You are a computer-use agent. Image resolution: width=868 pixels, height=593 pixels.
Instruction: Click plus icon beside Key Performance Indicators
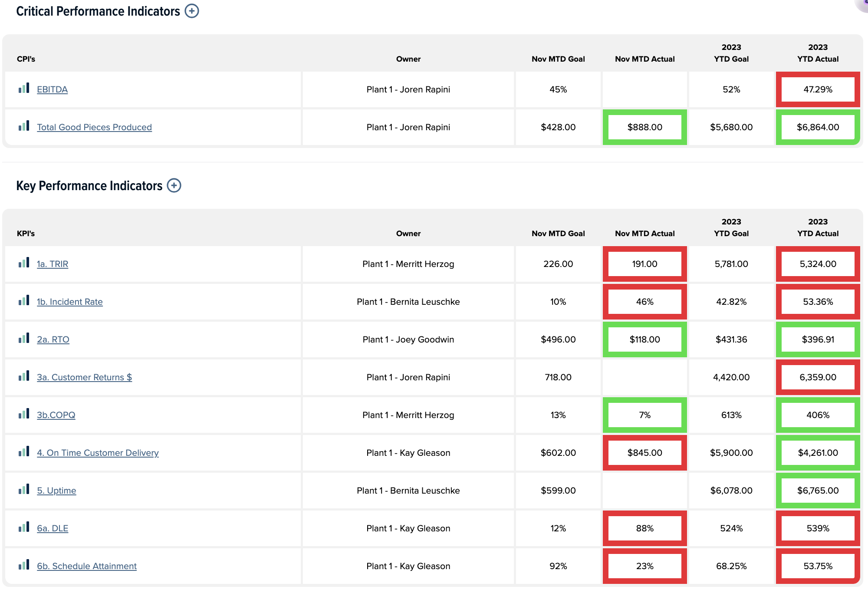point(174,185)
